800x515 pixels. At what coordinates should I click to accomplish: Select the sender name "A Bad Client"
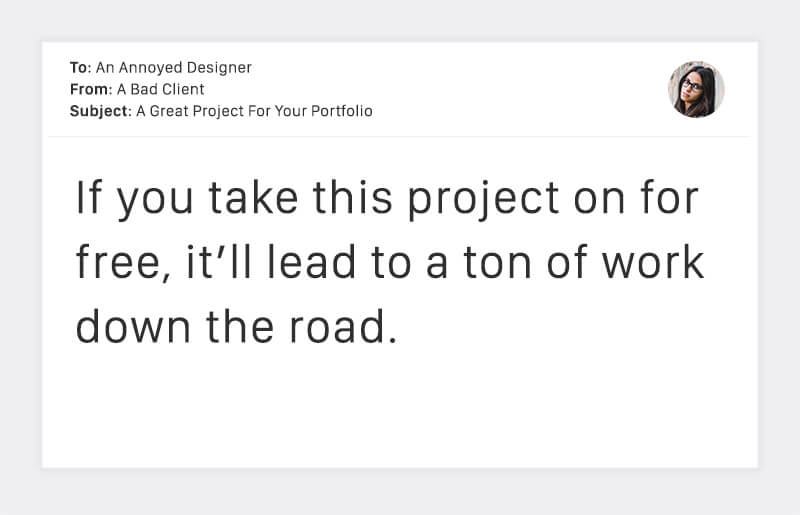(x=163, y=90)
